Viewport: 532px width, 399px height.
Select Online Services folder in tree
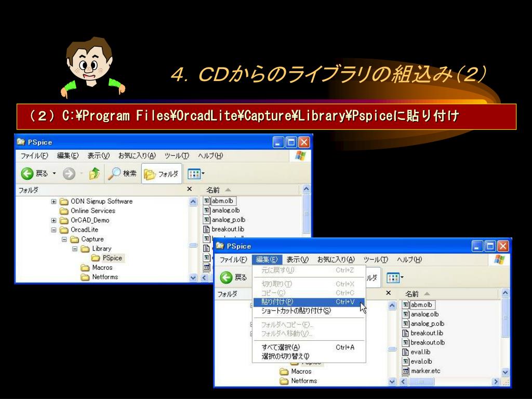[x=92, y=211]
